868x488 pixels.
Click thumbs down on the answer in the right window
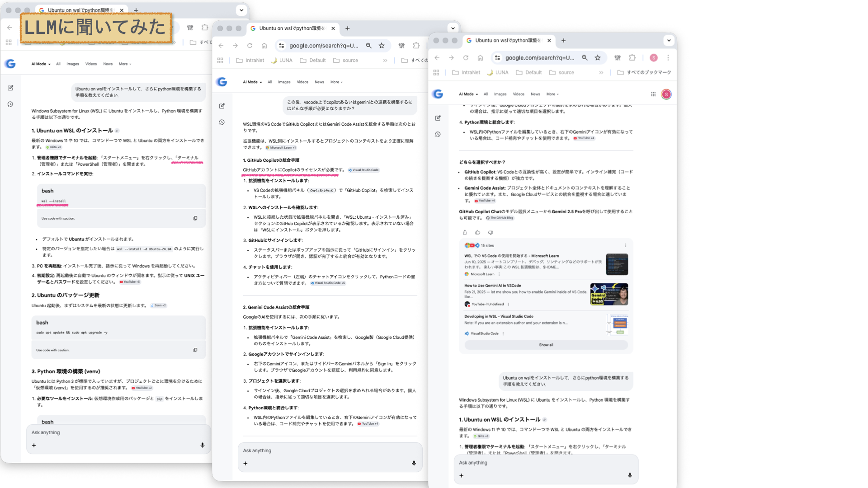pos(491,232)
